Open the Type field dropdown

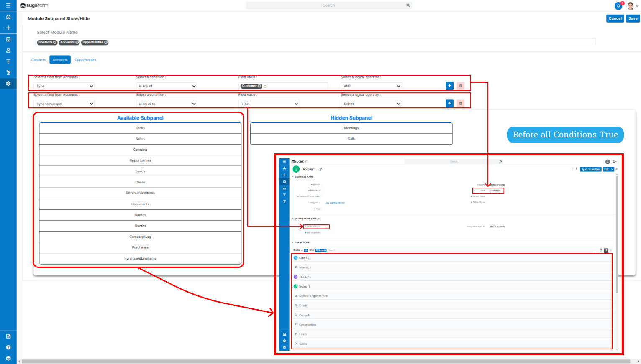tap(64, 86)
